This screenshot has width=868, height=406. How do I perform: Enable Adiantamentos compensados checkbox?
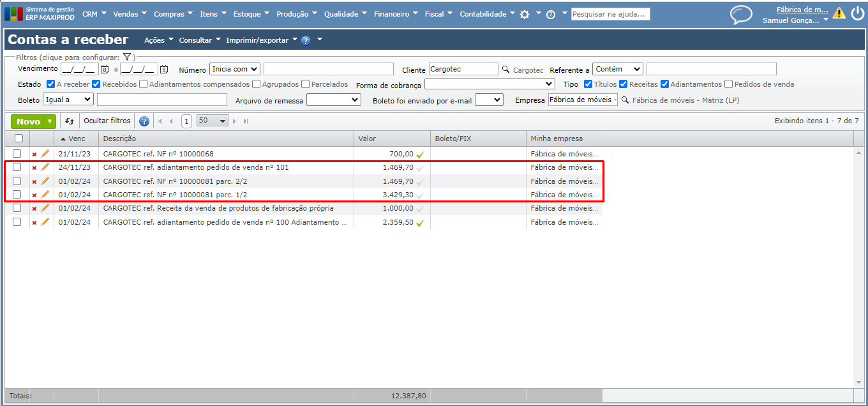point(144,84)
